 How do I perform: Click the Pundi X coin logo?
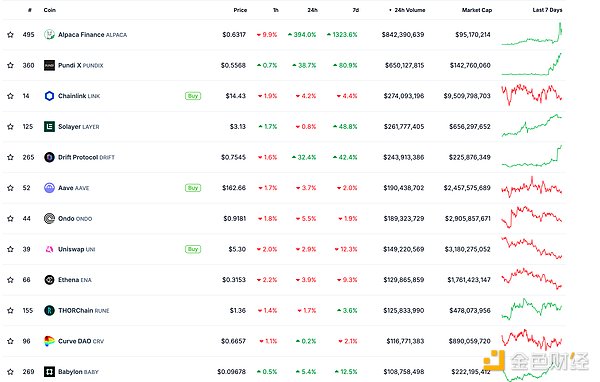tap(49, 65)
